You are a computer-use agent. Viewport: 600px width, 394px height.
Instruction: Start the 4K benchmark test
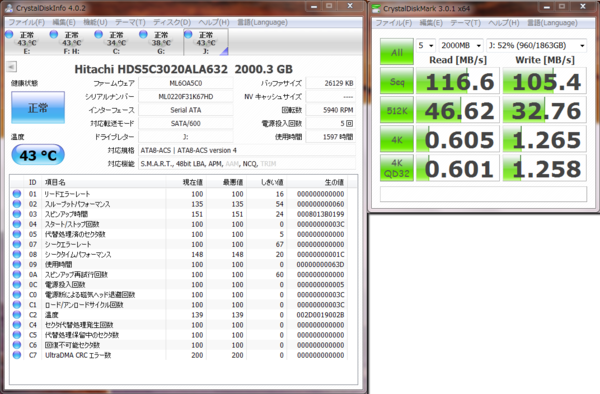[x=397, y=139]
